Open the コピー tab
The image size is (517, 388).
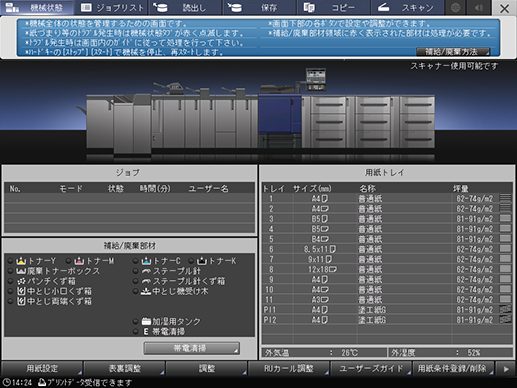(333, 7)
